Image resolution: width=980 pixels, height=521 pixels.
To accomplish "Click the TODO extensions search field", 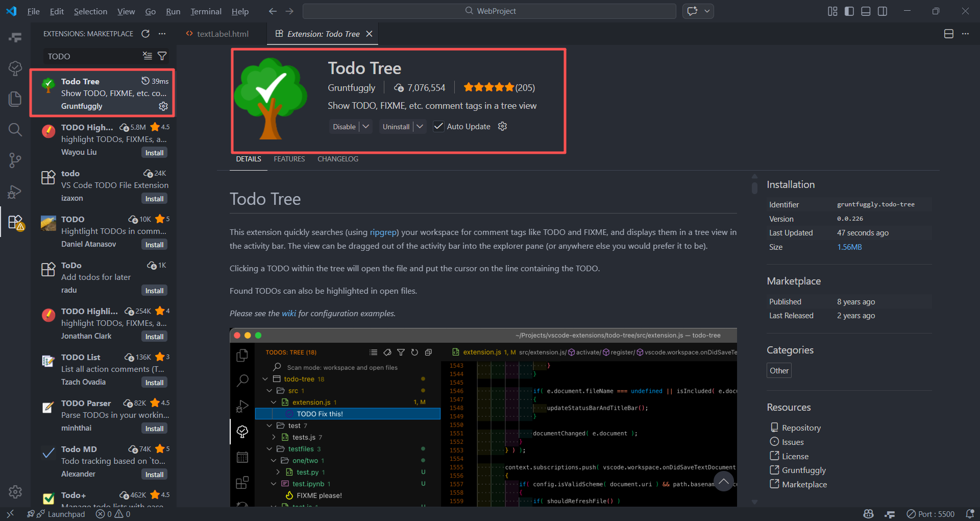I will (92, 56).
